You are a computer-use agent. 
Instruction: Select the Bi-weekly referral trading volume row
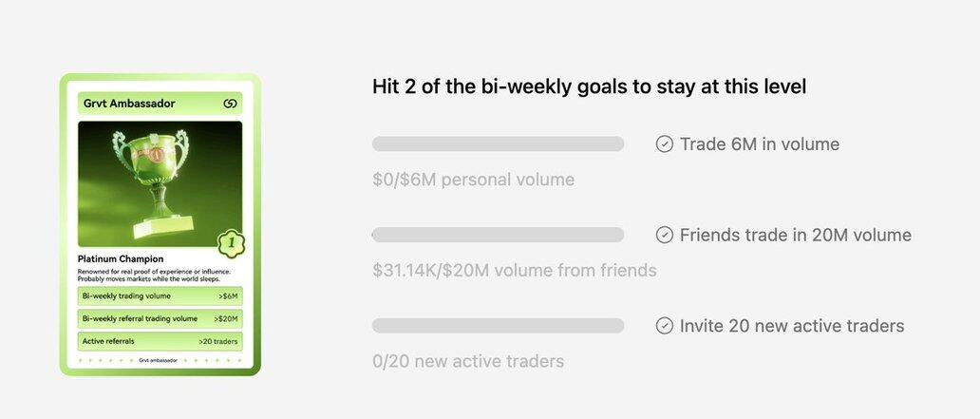160,318
